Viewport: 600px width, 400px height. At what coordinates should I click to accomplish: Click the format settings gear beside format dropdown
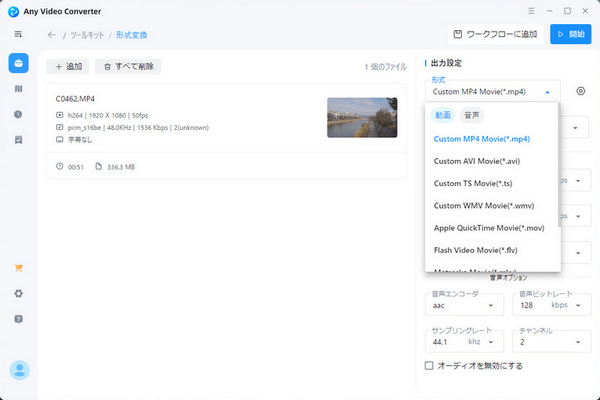tap(579, 91)
